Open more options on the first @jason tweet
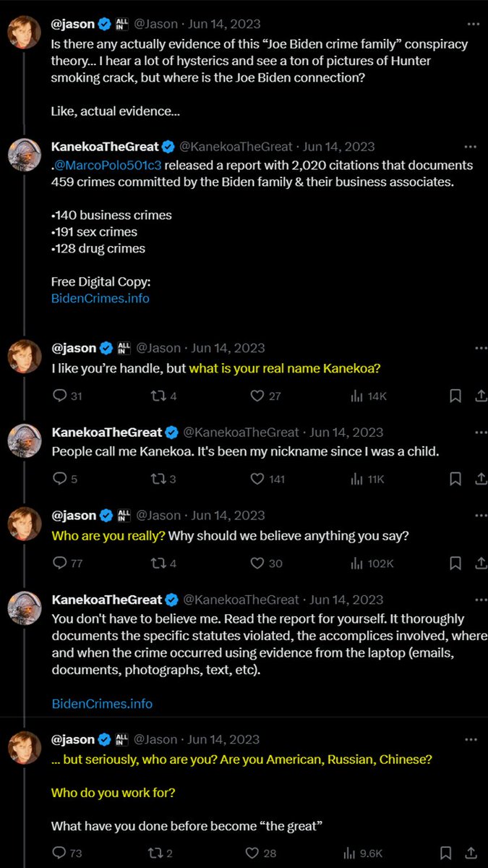This screenshot has width=488, height=868. [471, 24]
